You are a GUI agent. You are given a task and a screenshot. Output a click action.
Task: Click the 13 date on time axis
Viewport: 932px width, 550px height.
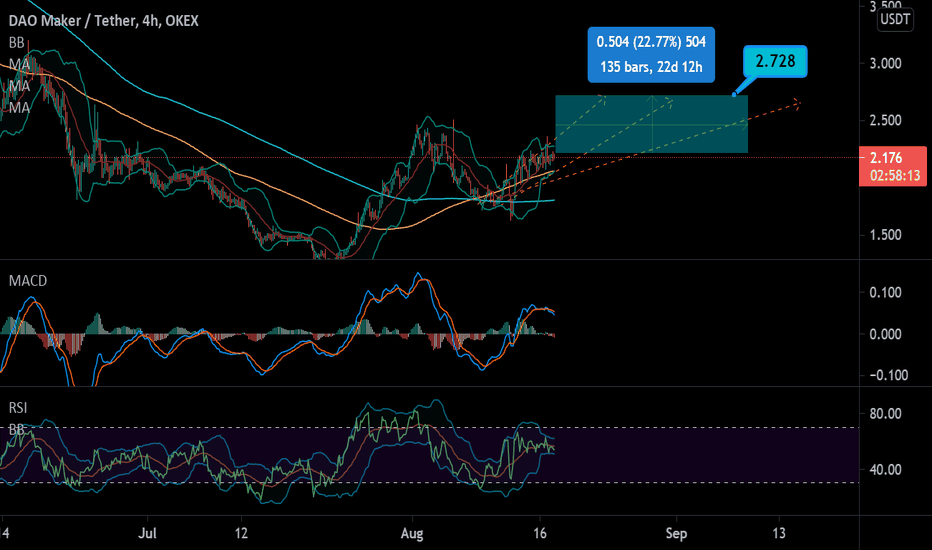click(x=779, y=533)
